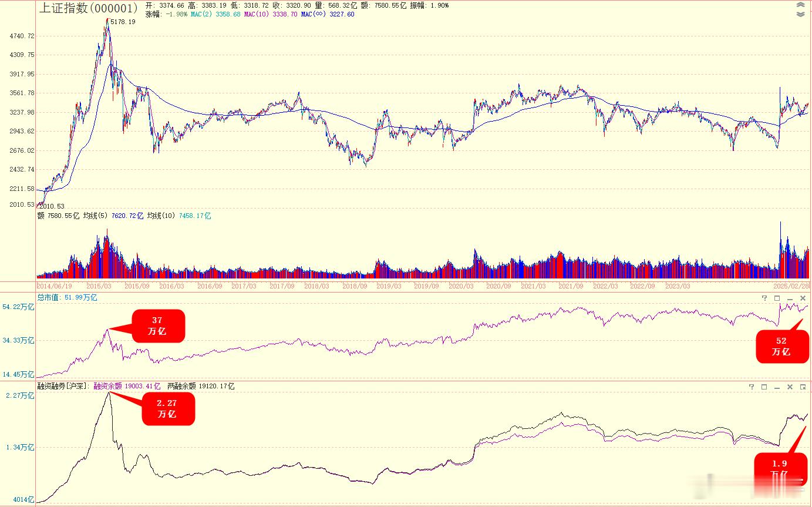Click the 两融余额 19120.17亿 legend
The height and width of the screenshot is (507, 812).
pos(201,387)
